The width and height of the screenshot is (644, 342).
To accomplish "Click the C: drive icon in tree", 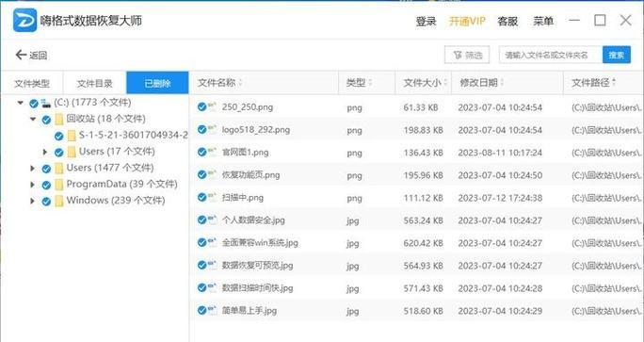I will click(45, 104).
